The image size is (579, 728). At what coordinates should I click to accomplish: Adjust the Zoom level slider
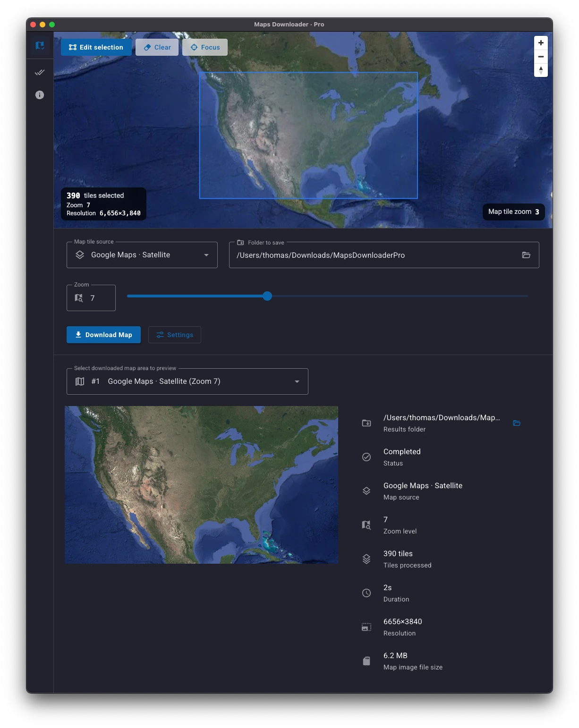click(x=267, y=296)
